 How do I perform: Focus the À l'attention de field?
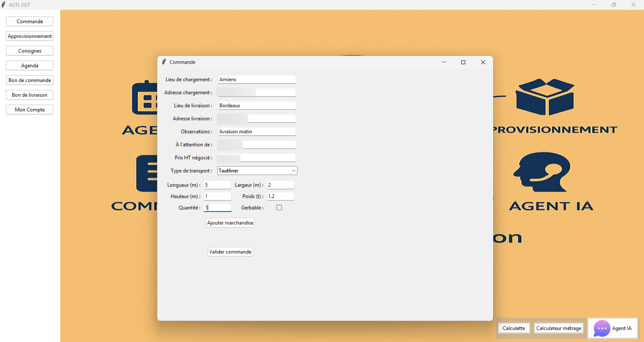pyautogui.click(x=257, y=145)
